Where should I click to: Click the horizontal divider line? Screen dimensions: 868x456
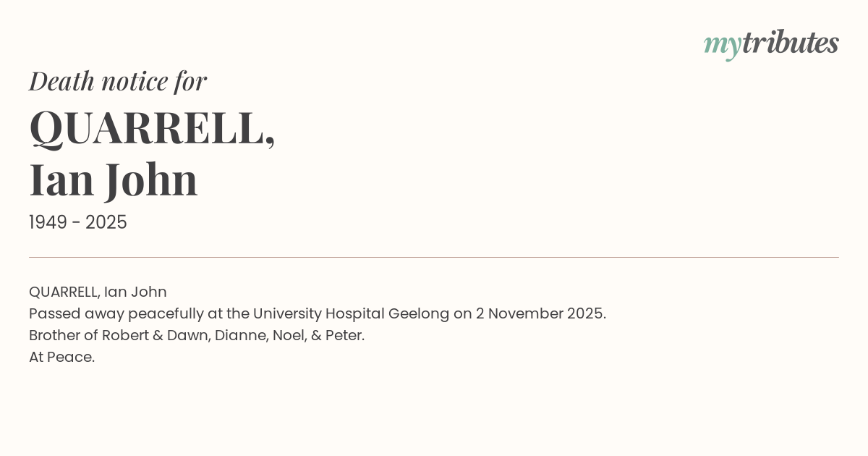tap(434, 257)
